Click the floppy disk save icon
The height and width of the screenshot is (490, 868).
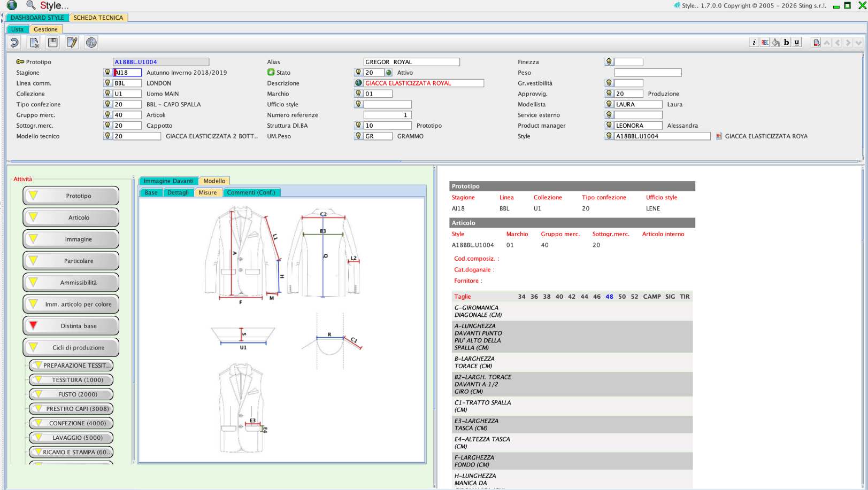[x=52, y=43]
